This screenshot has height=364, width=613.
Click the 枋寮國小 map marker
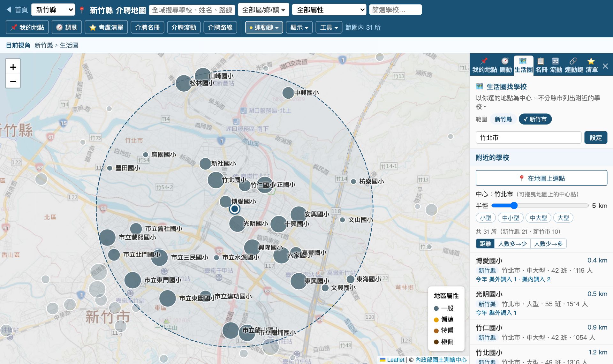tap(353, 182)
